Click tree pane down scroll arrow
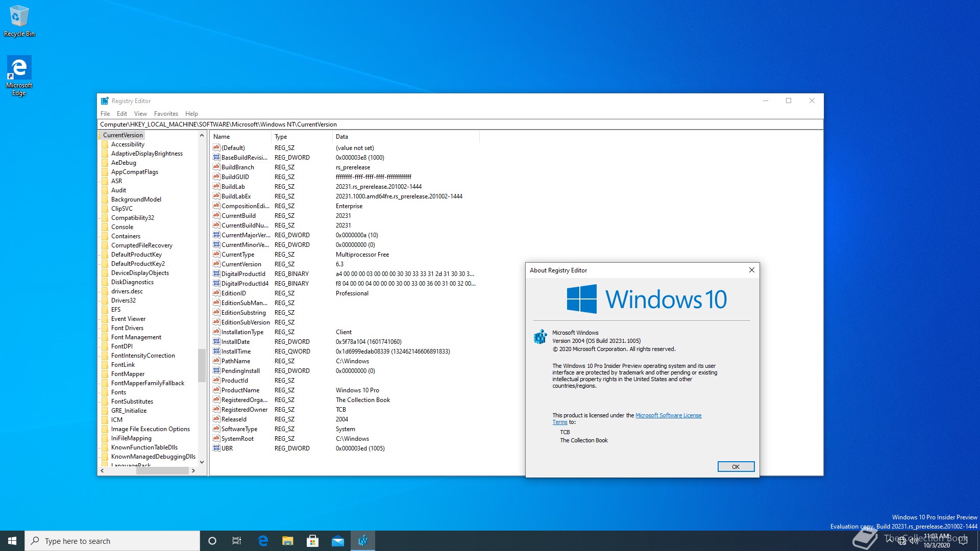Image resolution: width=980 pixels, height=551 pixels. [x=202, y=462]
